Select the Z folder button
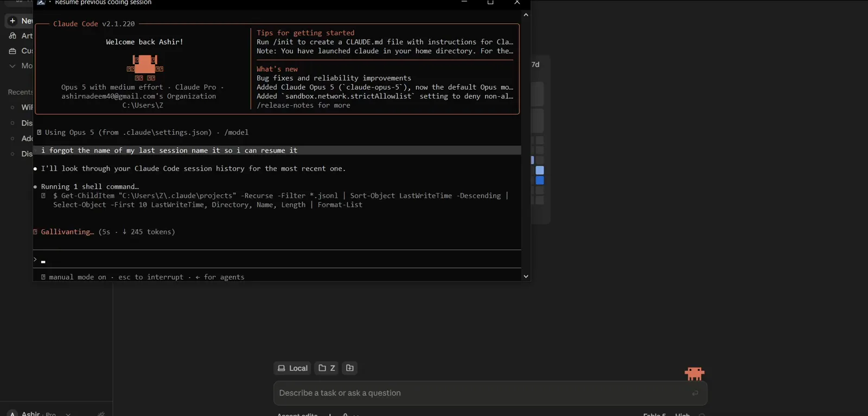Viewport: 868px width, 416px height. [x=327, y=368]
